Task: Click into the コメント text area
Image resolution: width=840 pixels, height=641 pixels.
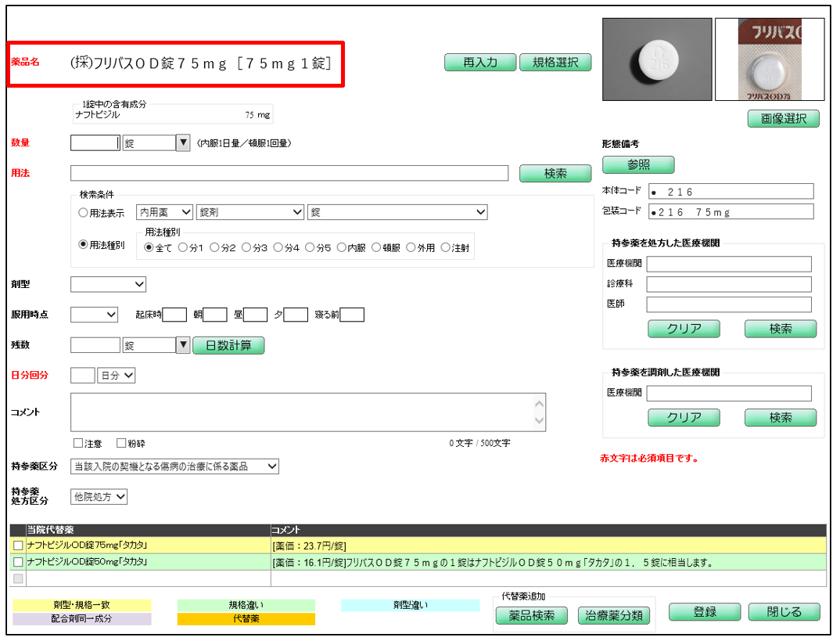Action: click(301, 412)
